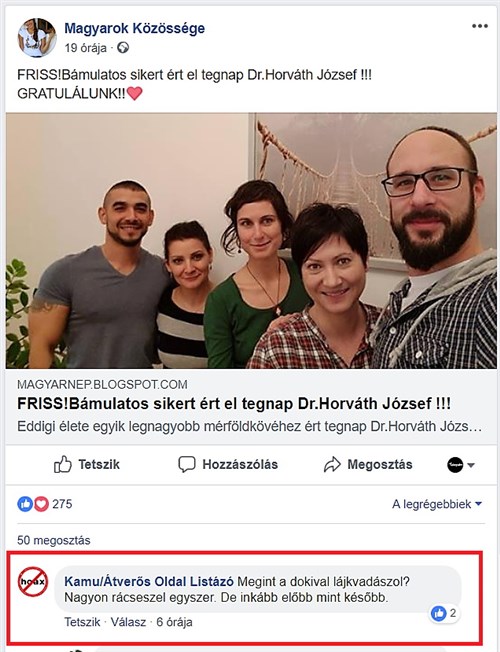The height and width of the screenshot is (652, 500).
Task: Click Tetszik under the comment
Action: tap(82, 622)
